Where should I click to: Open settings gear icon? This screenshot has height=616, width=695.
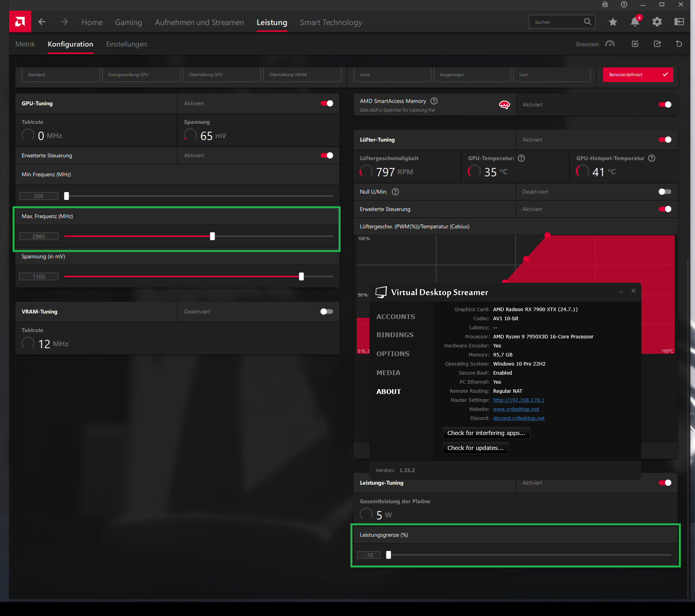click(657, 22)
